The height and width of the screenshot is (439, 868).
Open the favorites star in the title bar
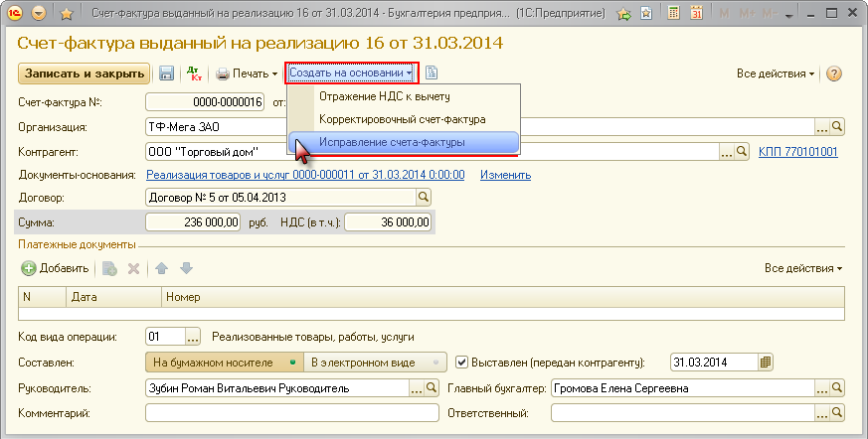point(67,14)
